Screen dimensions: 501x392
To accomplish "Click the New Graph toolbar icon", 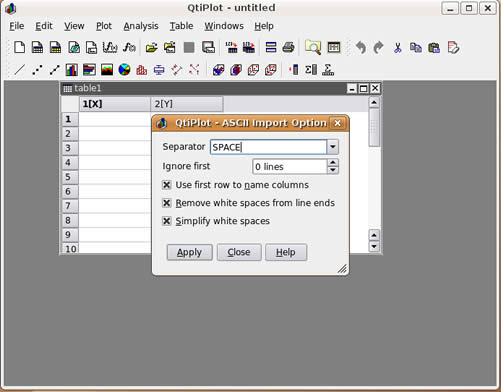I will click(91, 47).
